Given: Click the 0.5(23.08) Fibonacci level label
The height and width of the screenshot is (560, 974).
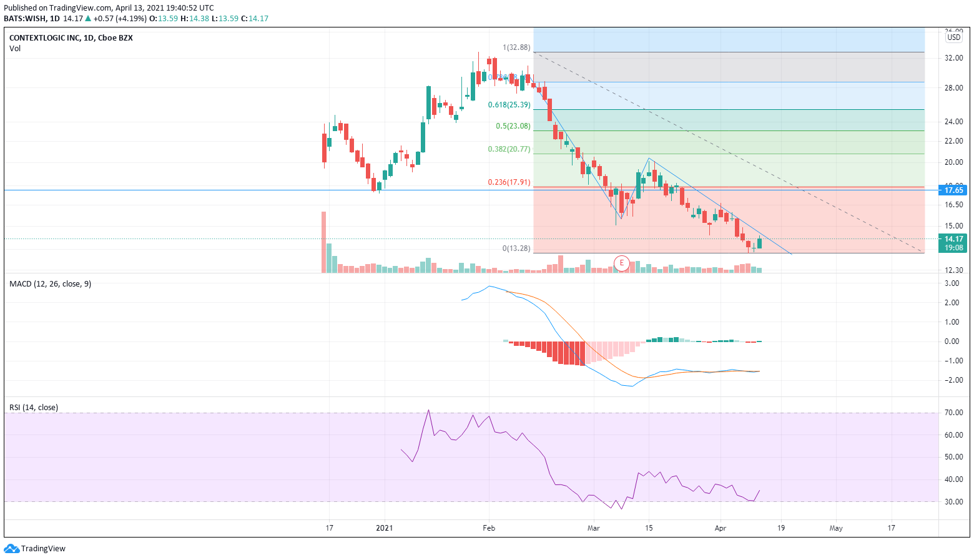Looking at the screenshot, I should point(513,126).
